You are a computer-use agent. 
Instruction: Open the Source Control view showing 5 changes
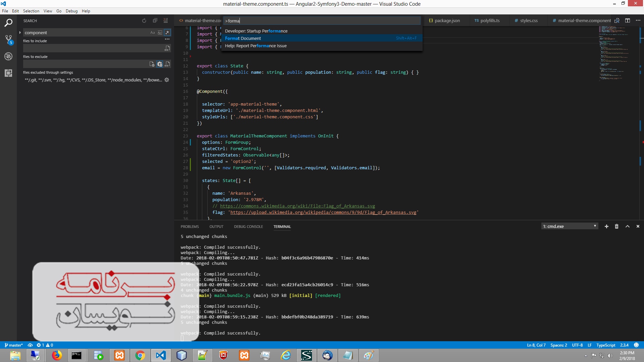(x=8, y=40)
